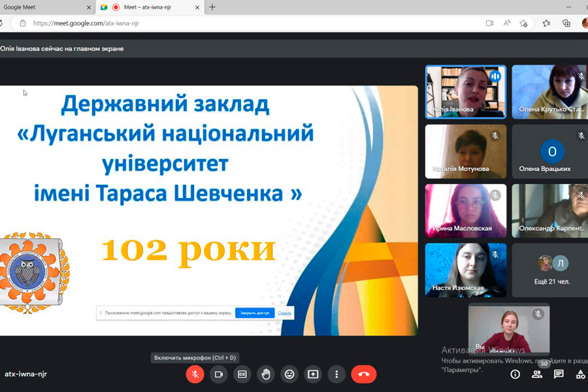588x392 pixels.
Task: Open the browser collections icon
Action: click(566, 24)
